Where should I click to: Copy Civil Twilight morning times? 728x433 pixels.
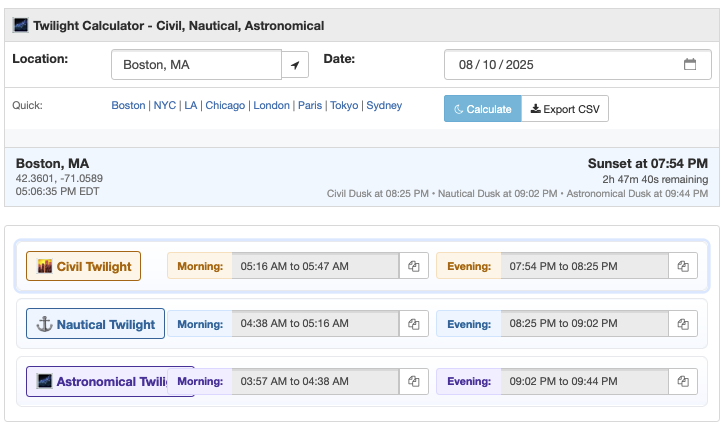[x=414, y=266]
